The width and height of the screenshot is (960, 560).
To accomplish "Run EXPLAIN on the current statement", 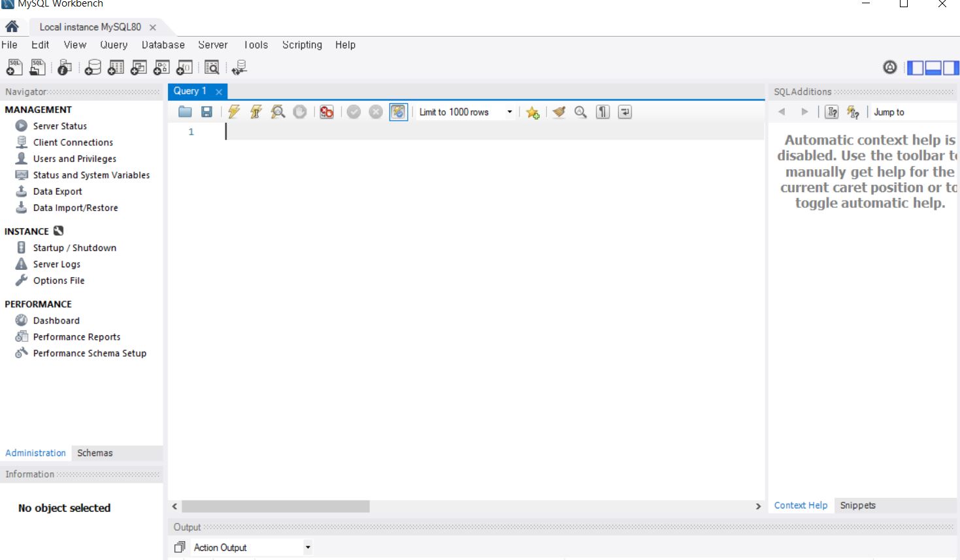I will point(278,112).
